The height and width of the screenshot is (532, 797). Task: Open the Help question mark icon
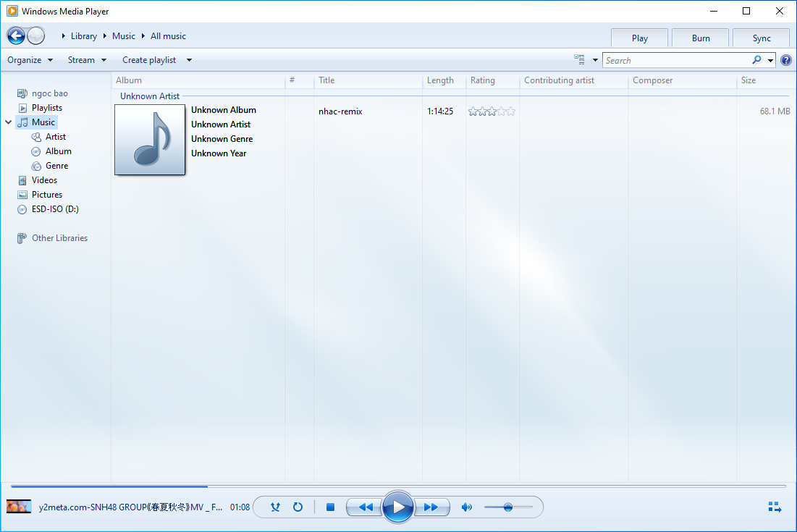[x=785, y=60]
